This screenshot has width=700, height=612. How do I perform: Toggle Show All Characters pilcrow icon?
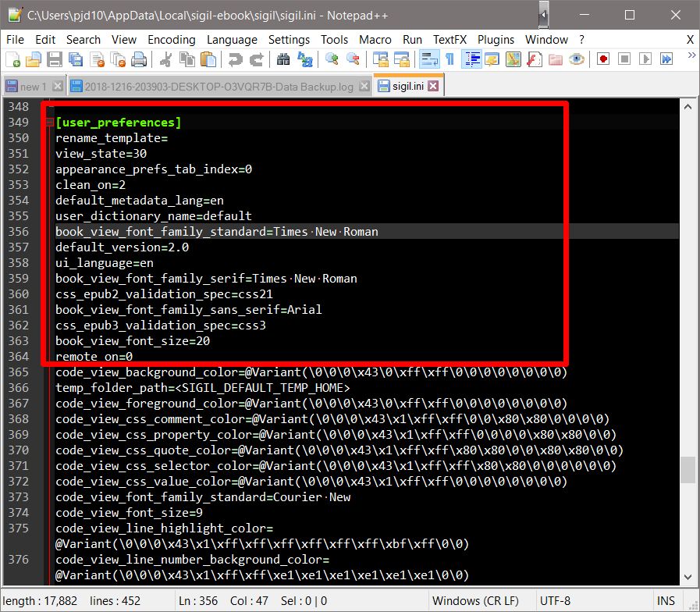click(449, 59)
